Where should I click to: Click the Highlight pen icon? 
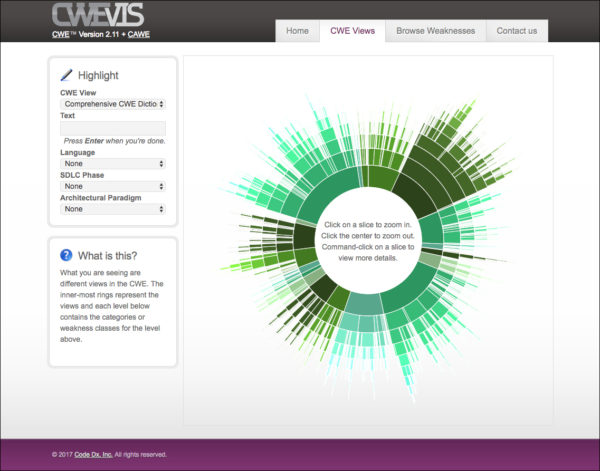tap(66, 75)
